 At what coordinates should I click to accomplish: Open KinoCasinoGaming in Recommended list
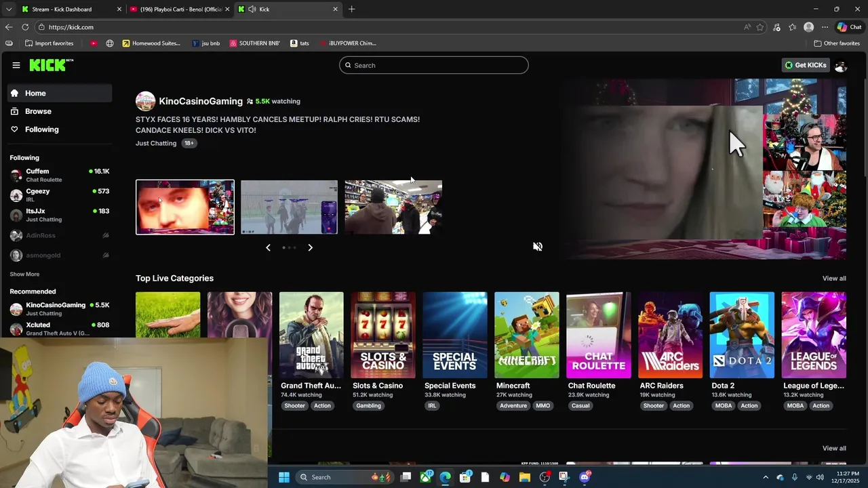coord(60,309)
